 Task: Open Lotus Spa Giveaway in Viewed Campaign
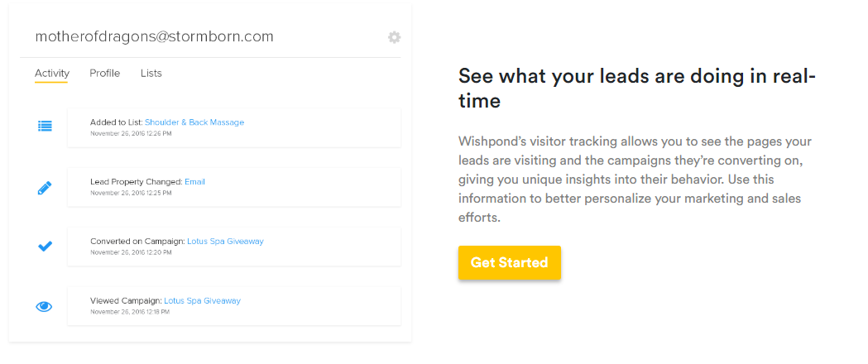202,301
